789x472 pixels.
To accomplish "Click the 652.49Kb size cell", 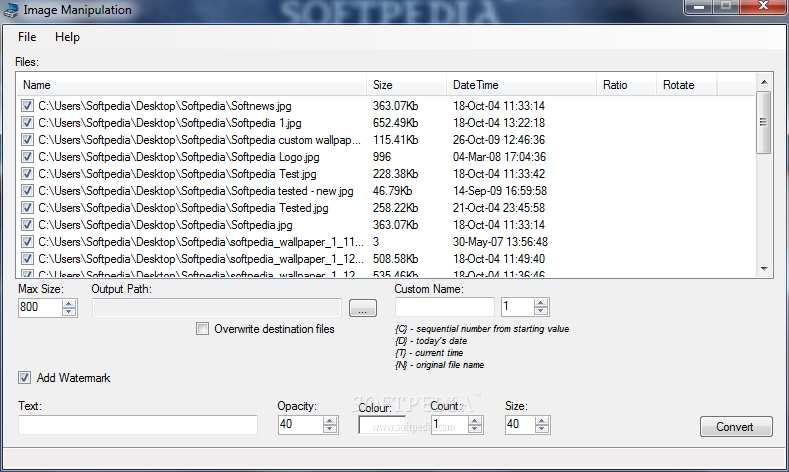I will [x=395, y=123].
